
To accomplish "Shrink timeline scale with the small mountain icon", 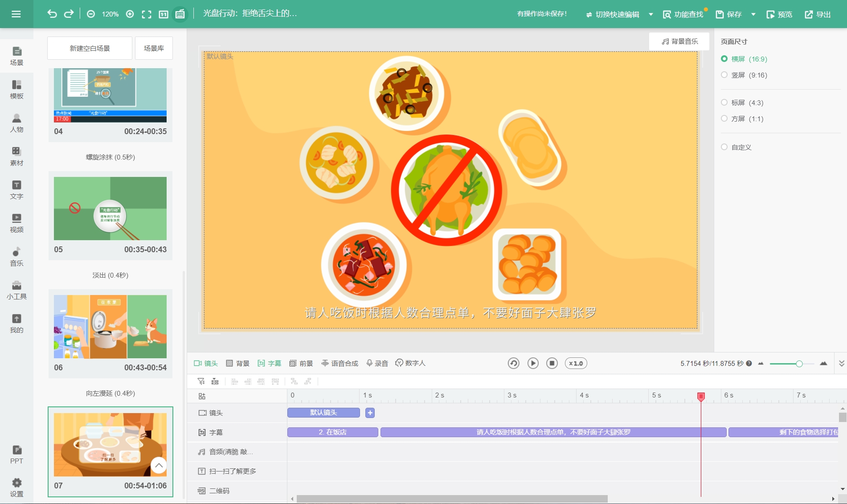I will coord(761,364).
